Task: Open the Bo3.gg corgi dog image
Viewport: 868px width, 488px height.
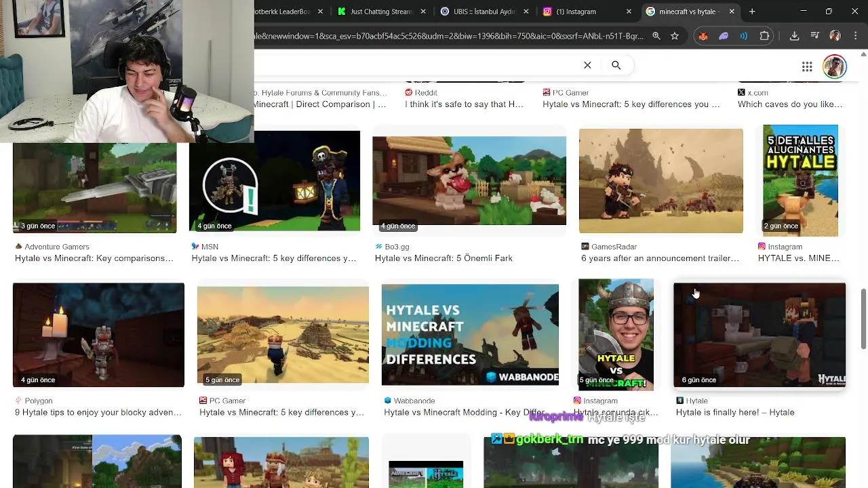Action: (469, 180)
